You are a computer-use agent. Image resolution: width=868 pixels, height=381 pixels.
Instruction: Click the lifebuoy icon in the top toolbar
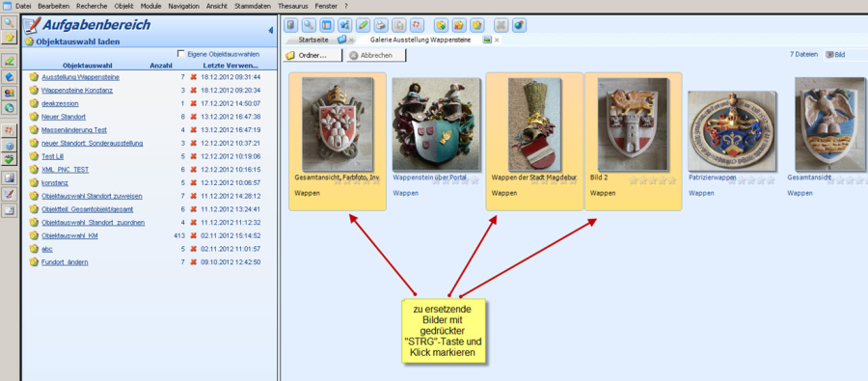417,25
